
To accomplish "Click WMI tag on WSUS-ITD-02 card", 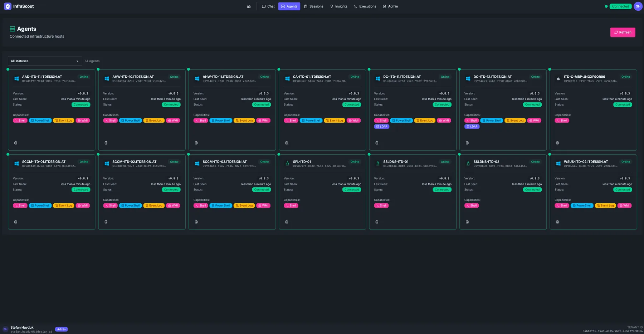I will (x=624, y=205).
